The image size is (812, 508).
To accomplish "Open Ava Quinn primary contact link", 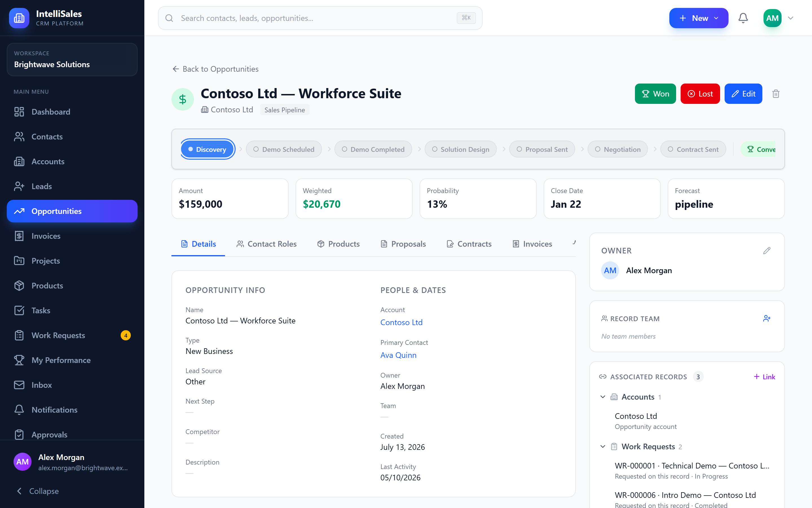I will (398, 355).
